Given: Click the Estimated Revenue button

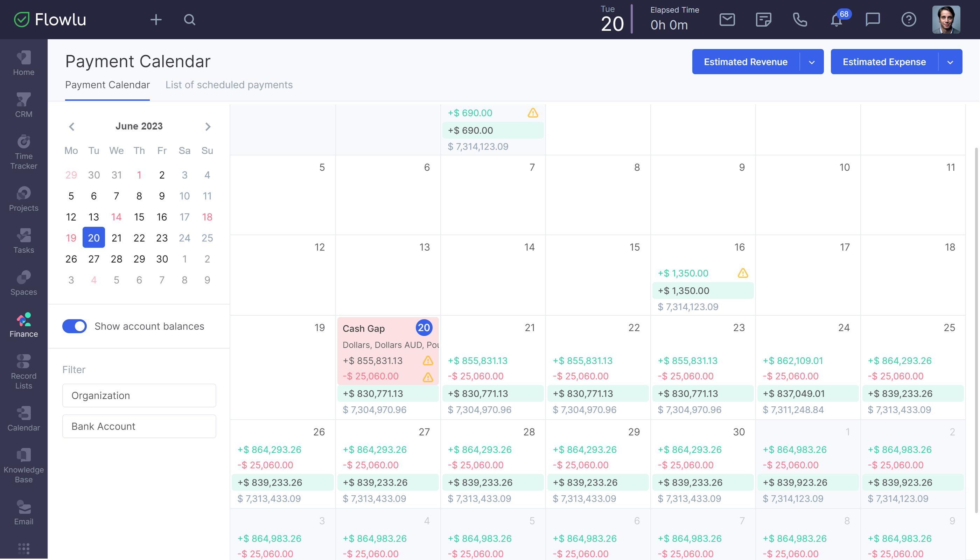Looking at the screenshot, I should pyautogui.click(x=745, y=62).
